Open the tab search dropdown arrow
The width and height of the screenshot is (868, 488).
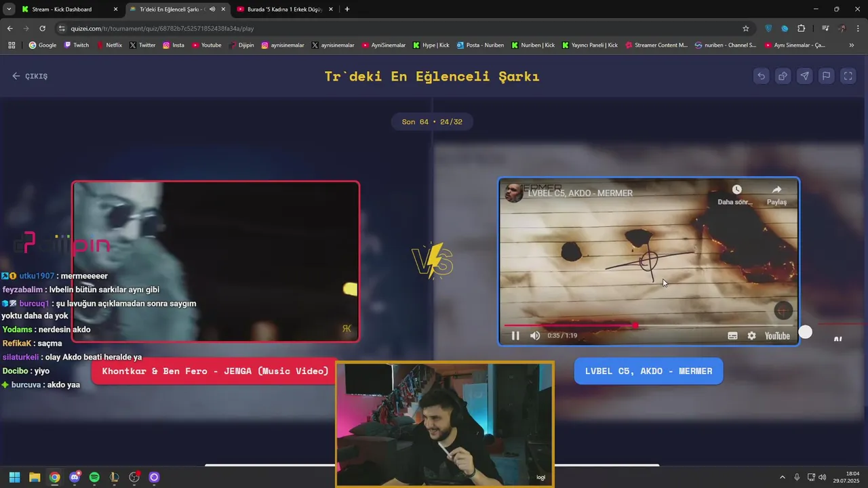click(8, 9)
